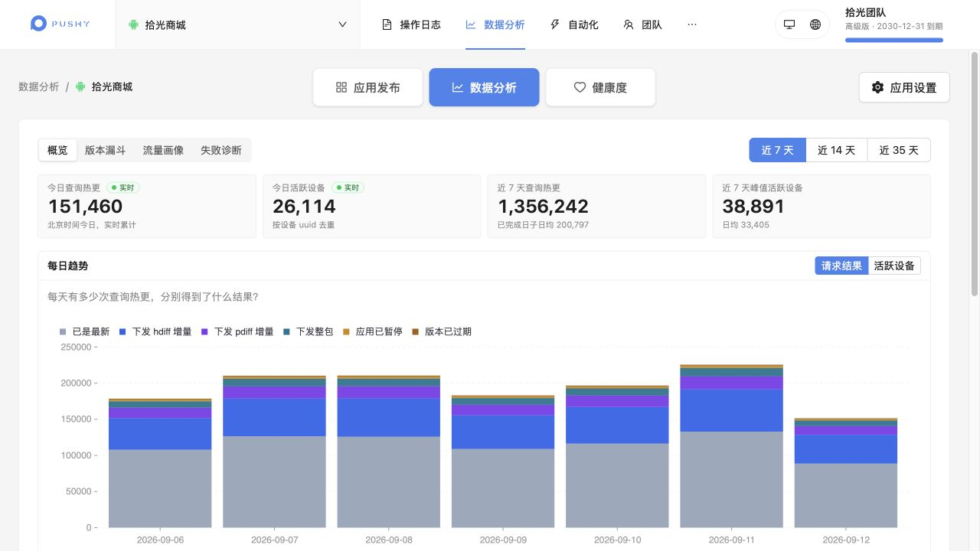Select the 近 35 天 range option
The height and width of the screenshot is (551, 980).
point(899,150)
